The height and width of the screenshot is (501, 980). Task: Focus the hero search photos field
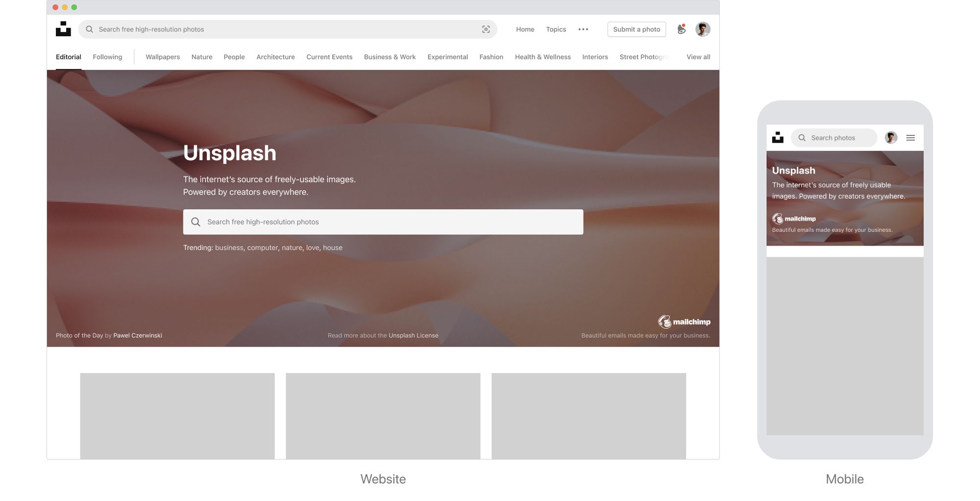pos(383,222)
